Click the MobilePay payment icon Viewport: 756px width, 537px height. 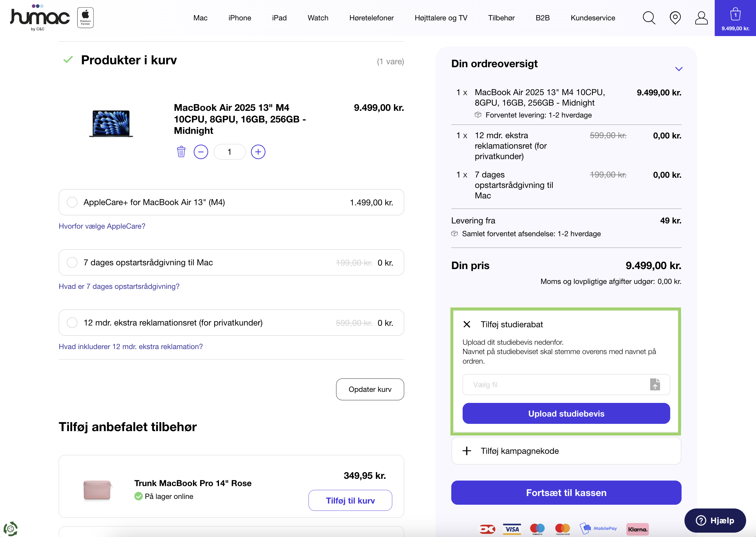pos(598,528)
